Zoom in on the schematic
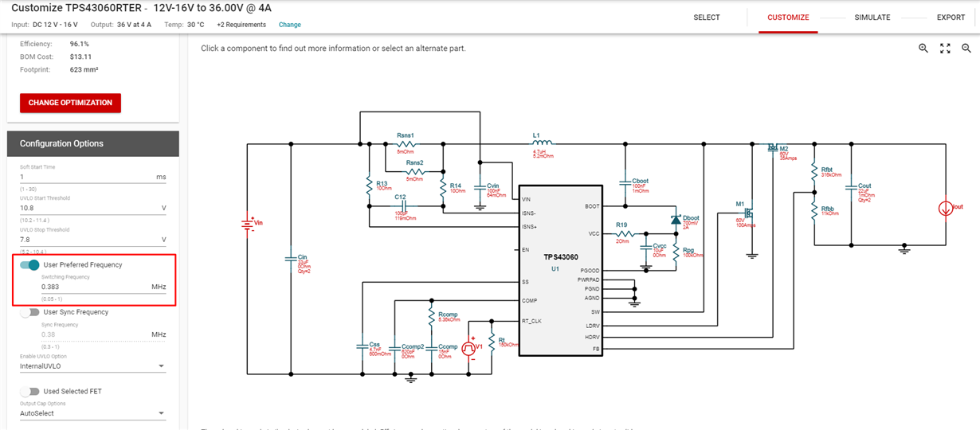The height and width of the screenshot is (430, 980). tap(923, 49)
